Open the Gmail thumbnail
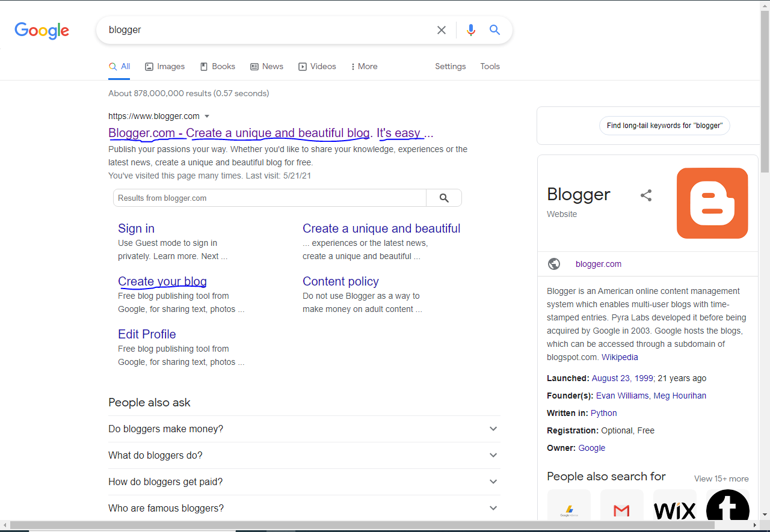Image resolution: width=770 pixels, height=532 pixels. (x=622, y=505)
